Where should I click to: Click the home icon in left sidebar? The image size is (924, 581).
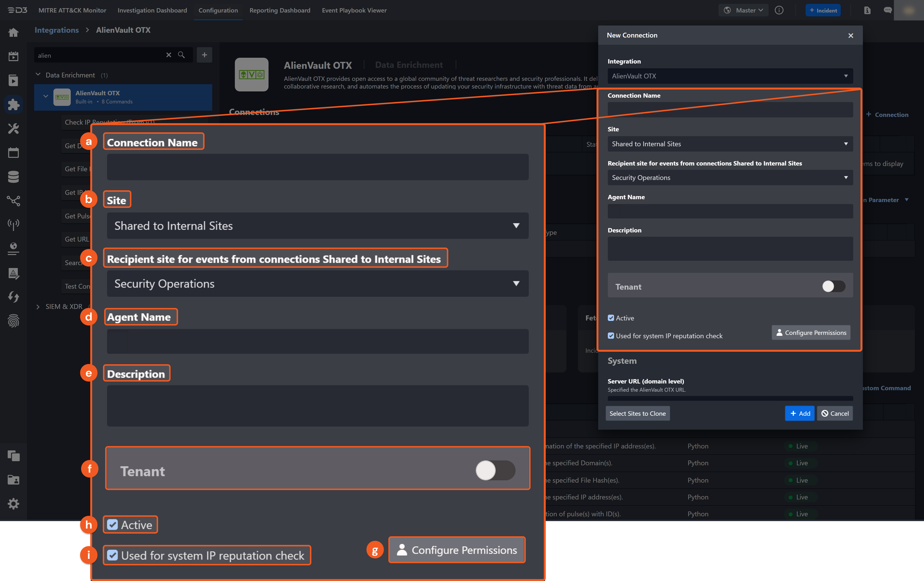tap(13, 32)
